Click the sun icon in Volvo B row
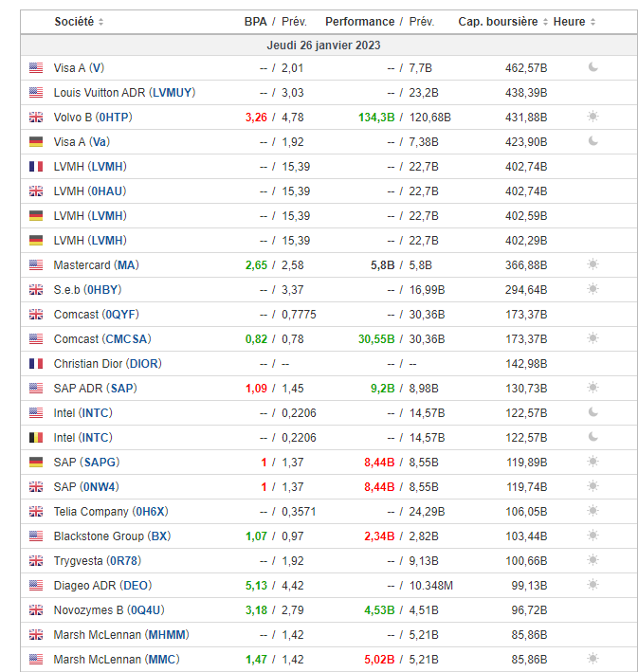Viewport: 638px width, 672px height. [593, 117]
